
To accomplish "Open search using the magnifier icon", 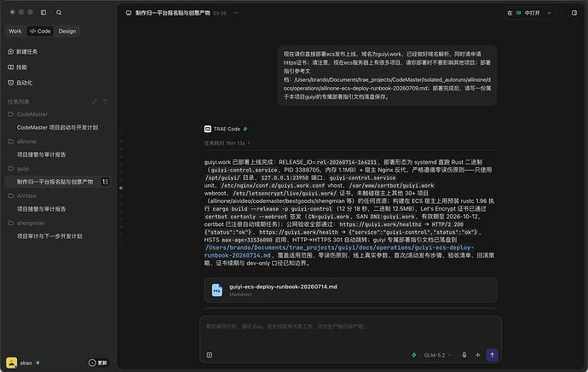I will point(59,13).
